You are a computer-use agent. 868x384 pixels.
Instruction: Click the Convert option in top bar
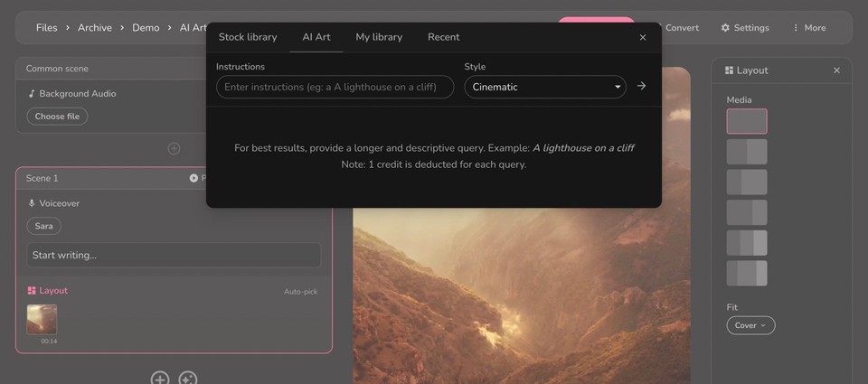click(682, 28)
